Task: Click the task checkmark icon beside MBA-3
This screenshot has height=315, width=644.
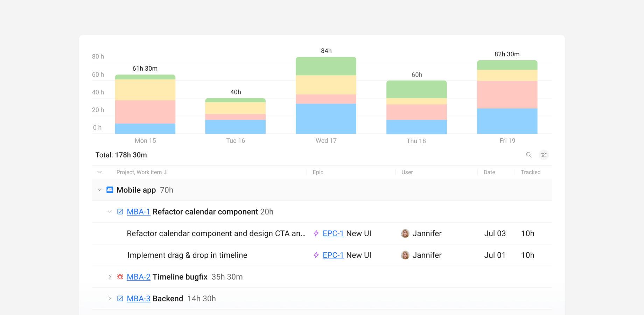Action: (x=120, y=298)
